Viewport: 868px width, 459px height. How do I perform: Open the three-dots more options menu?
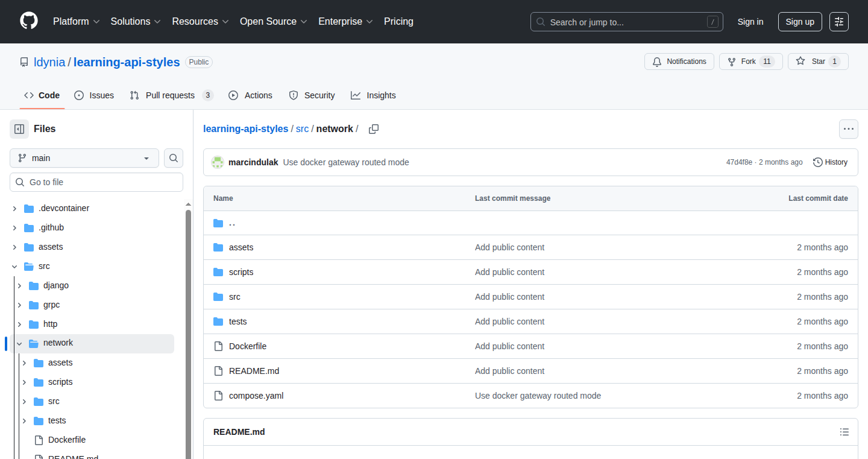tap(849, 129)
